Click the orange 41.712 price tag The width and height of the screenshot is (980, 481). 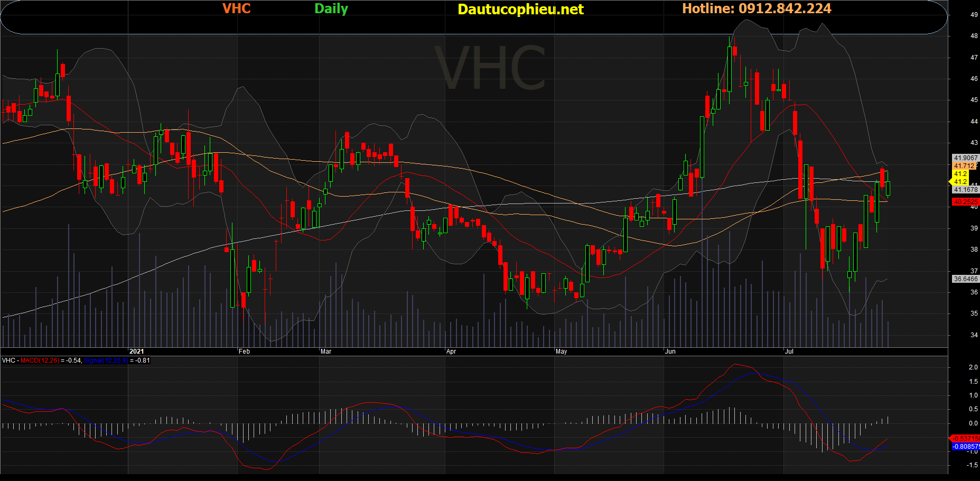[964, 166]
